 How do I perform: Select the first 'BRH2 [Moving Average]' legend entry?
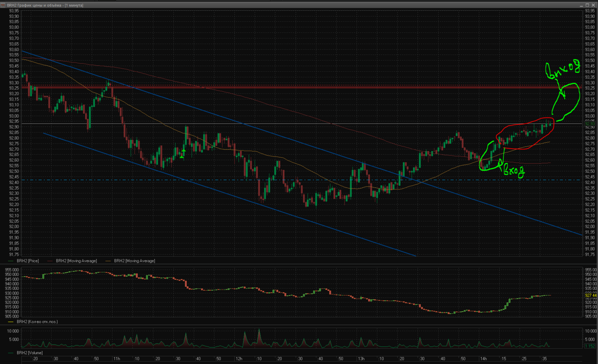(x=76, y=261)
